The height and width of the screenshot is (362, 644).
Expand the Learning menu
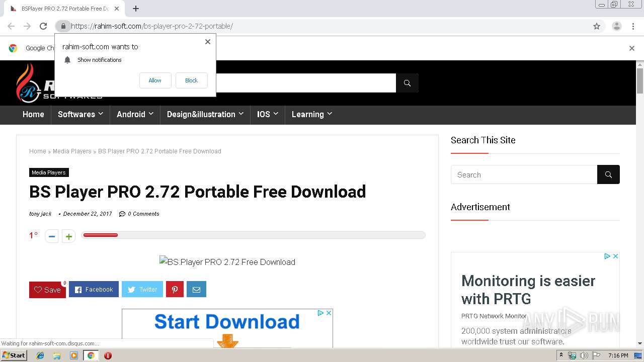pyautogui.click(x=312, y=115)
